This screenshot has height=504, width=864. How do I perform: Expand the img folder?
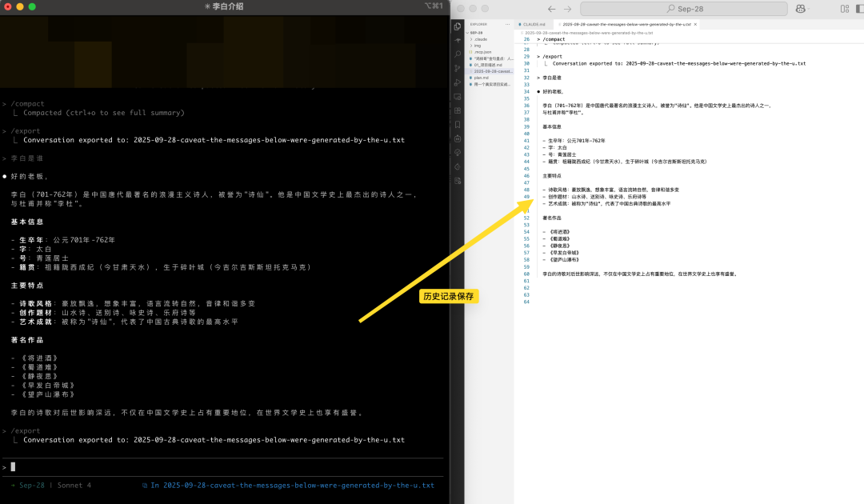coord(490,46)
